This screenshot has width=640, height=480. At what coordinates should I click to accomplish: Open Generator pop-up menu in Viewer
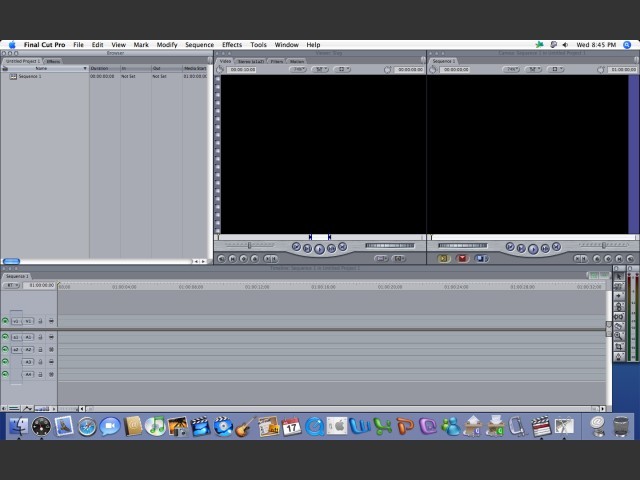399,258
